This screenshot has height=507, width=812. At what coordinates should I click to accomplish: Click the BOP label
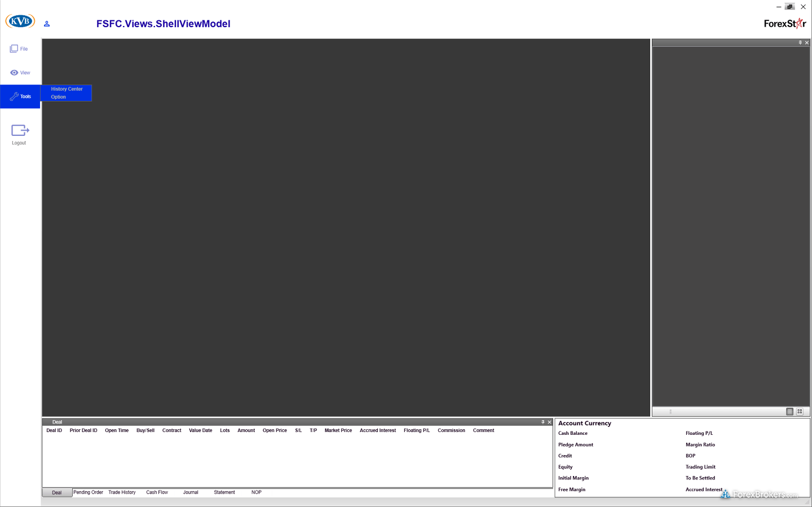click(x=691, y=456)
